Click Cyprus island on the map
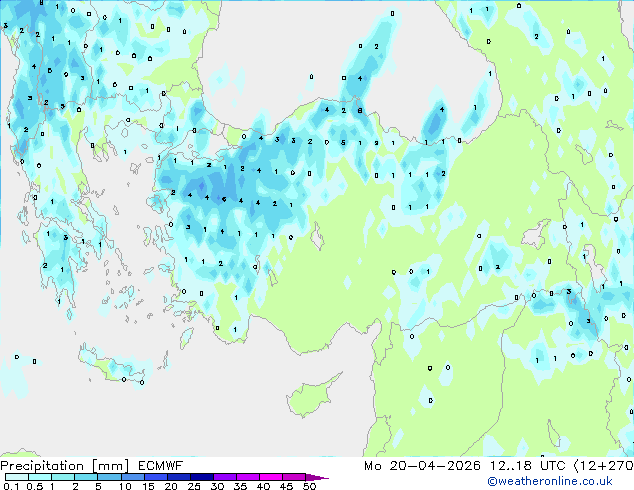Image resolution: width=634 pixels, height=490 pixels. pos(309,398)
